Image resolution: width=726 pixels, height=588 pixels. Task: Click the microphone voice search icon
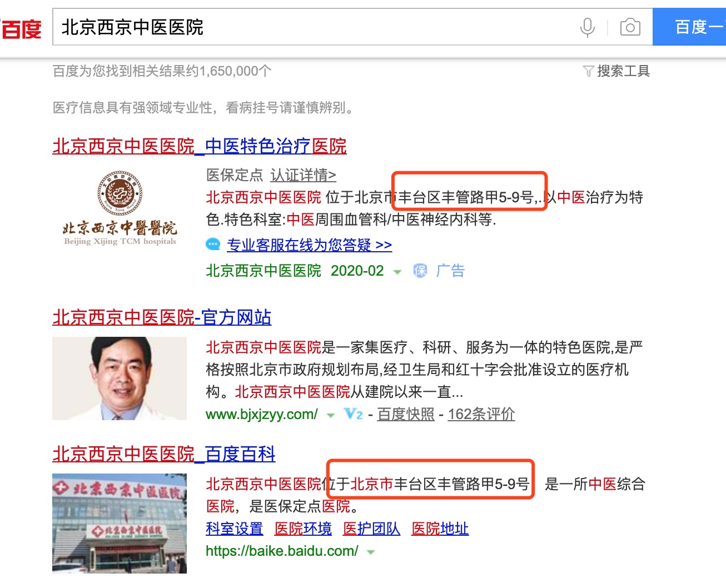click(587, 27)
